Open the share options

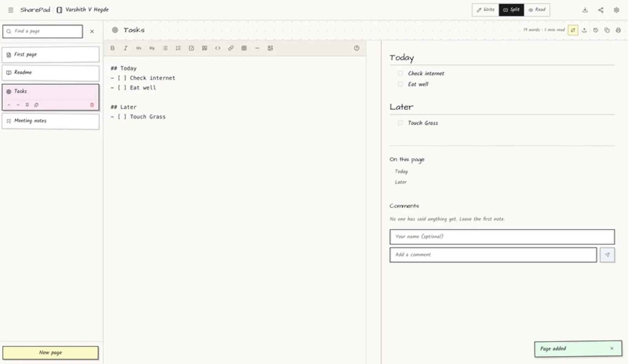601,10
